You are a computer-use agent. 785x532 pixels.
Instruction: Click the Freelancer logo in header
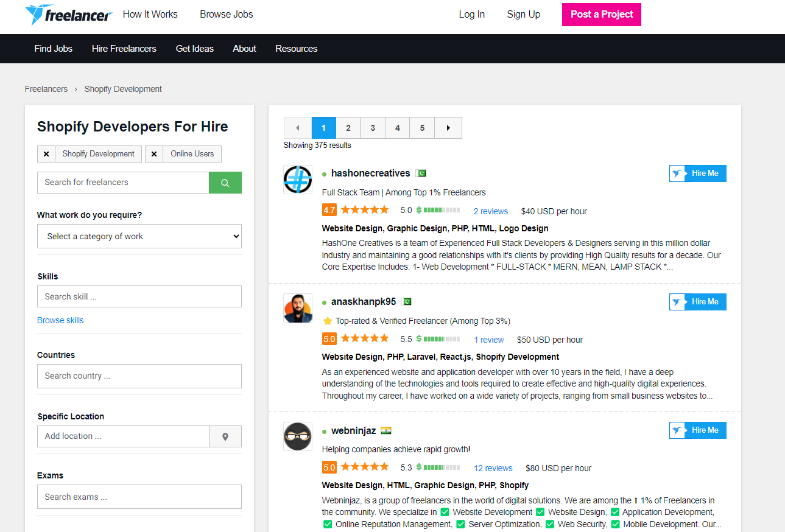(68, 15)
